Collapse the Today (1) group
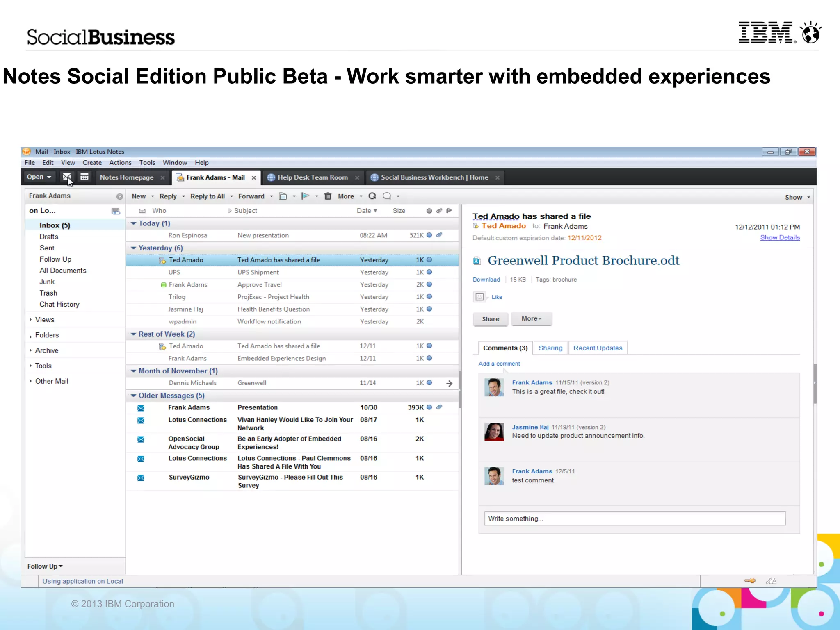840x630 pixels. [x=133, y=223]
